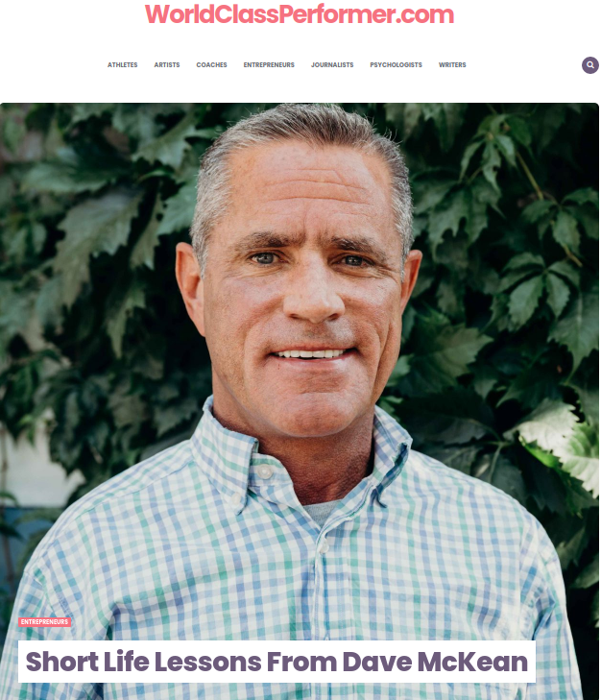This screenshot has height=700, width=601.
Task: Open Entrepreneurs in the top navigation
Action: tap(269, 64)
